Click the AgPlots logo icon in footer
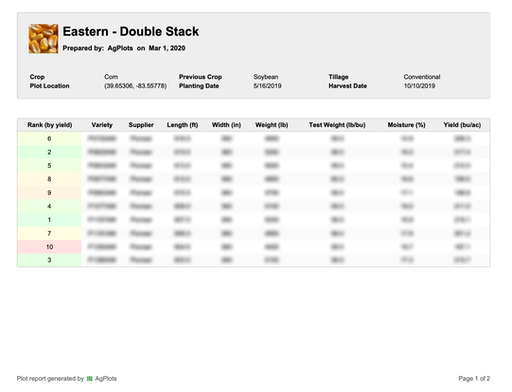 pos(89,379)
